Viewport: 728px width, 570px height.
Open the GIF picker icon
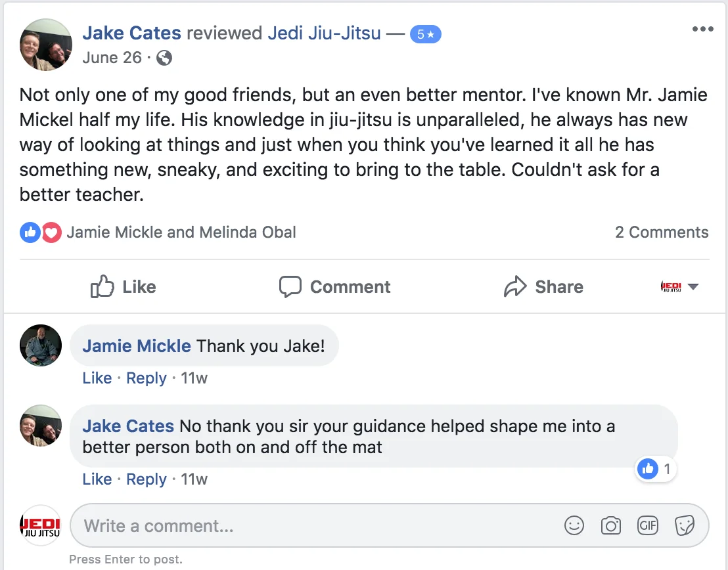pos(647,525)
